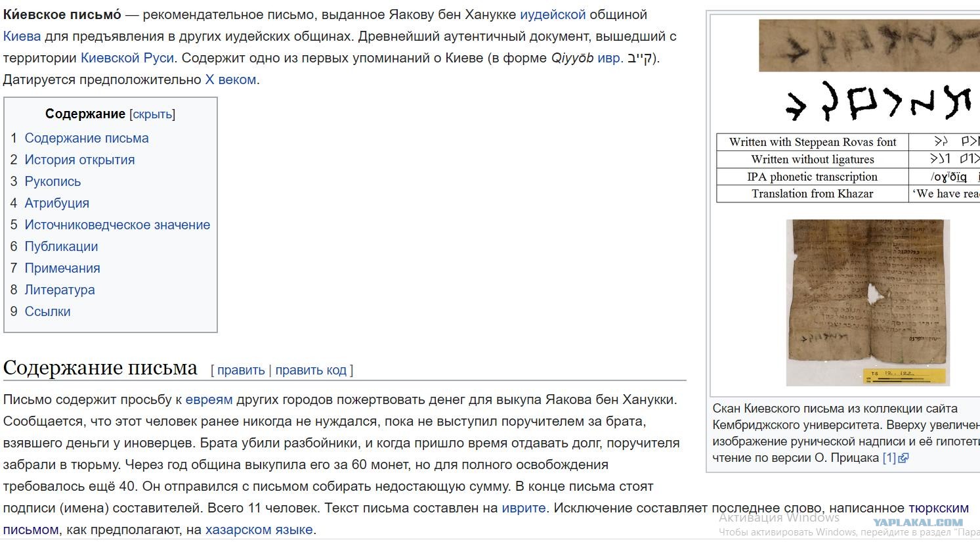Click the 'IPA phonetic transcription' table cell
The image size is (980, 542).
pyautogui.click(x=813, y=177)
